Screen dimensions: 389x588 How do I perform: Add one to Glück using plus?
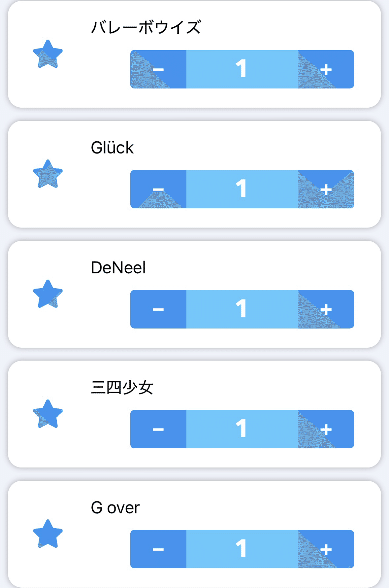(326, 189)
